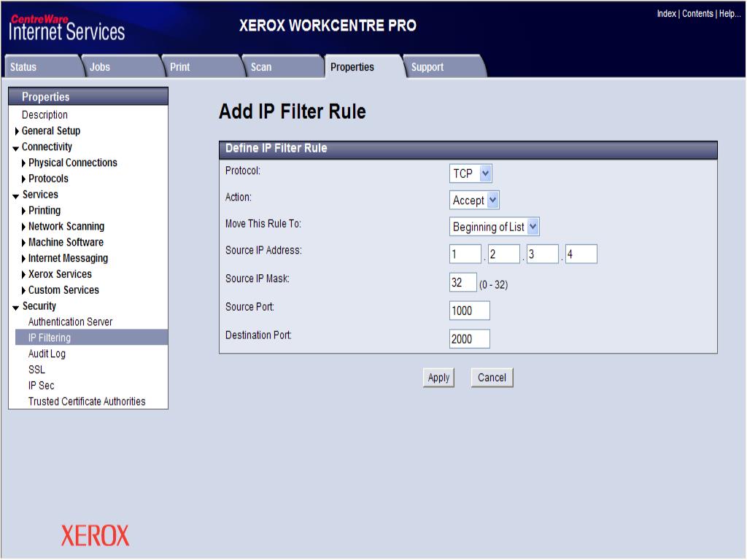
Task: Click fourth Source IP Address octet field
Action: [581, 254]
